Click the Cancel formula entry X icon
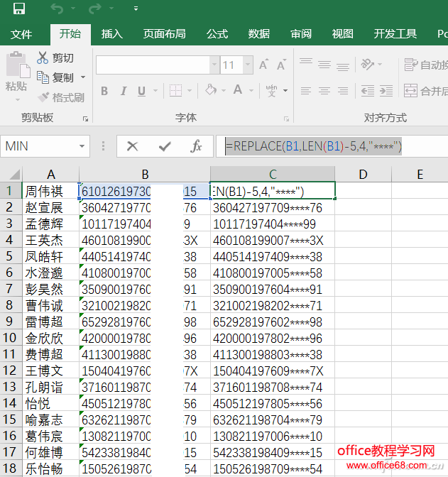 click(132, 146)
